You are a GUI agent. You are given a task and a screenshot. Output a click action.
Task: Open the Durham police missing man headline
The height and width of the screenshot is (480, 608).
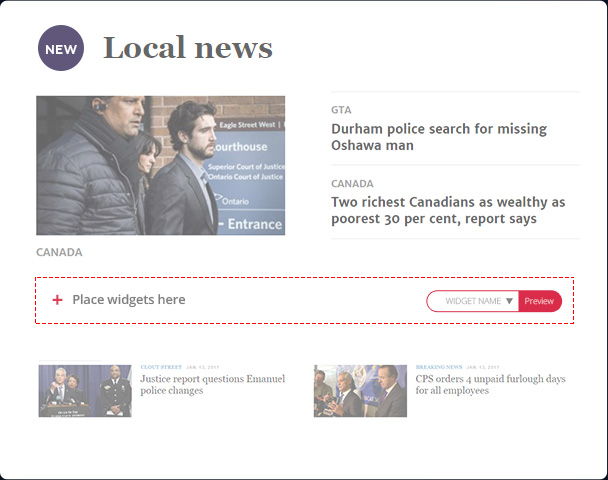tap(439, 137)
